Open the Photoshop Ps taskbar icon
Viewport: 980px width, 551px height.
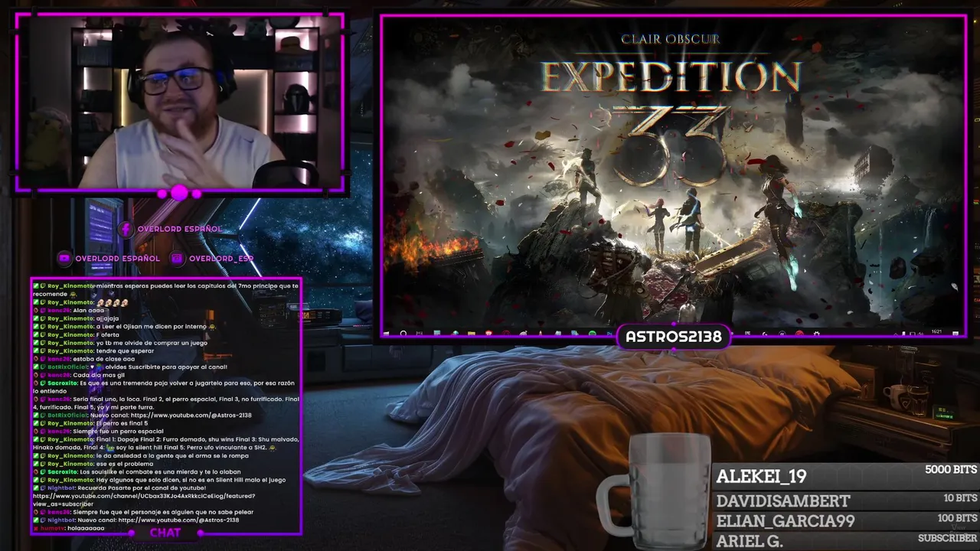[x=609, y=334]
